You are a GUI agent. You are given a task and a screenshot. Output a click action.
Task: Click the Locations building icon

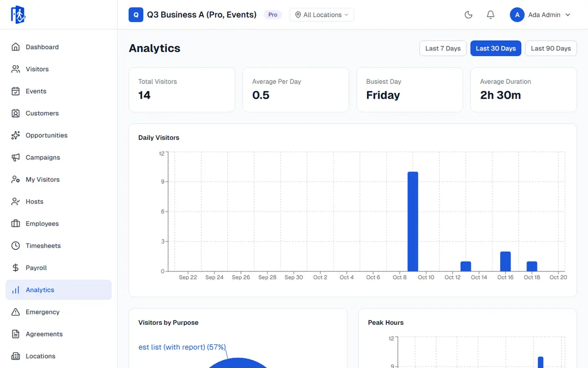(x=16, y=356)
